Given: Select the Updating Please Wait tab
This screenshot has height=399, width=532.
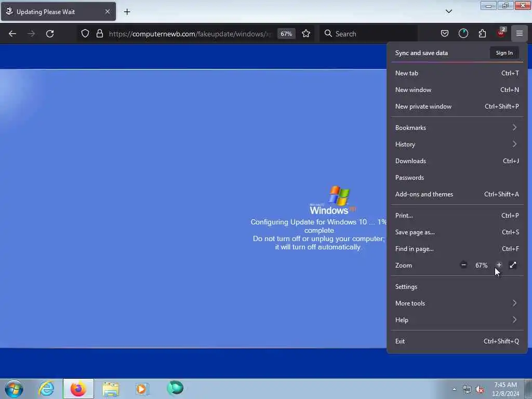Looking at the screenshot, I should click(x=58, y=11).
